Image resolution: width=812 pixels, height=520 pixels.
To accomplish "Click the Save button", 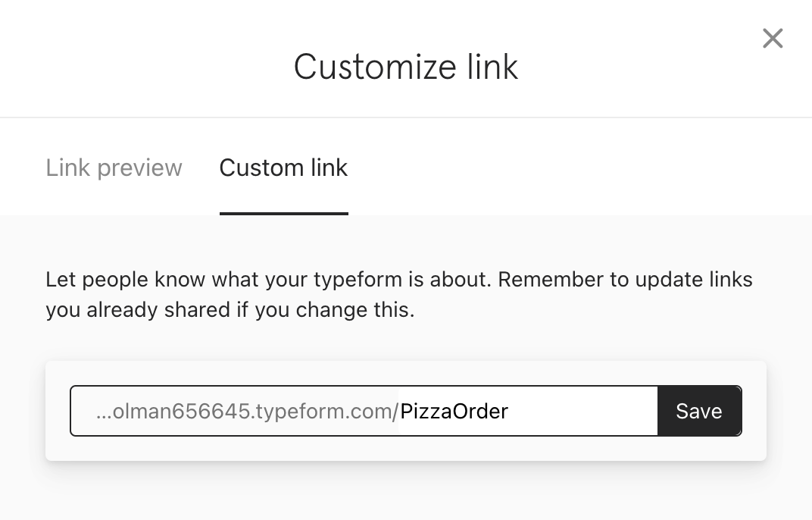I will [x=699, y=411].
